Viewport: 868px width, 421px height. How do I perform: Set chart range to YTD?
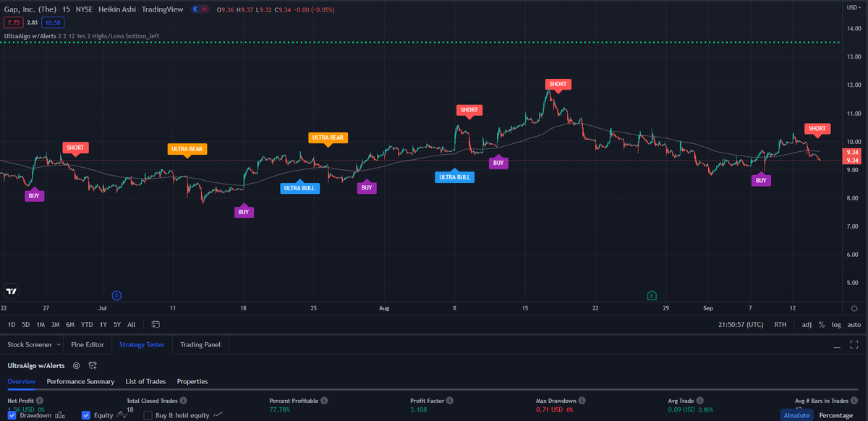click(87, 325)
